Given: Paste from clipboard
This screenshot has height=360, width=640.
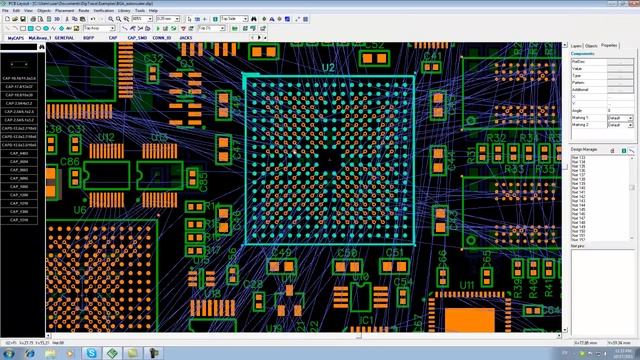Looking at the screenshot, I should (82, 19).
